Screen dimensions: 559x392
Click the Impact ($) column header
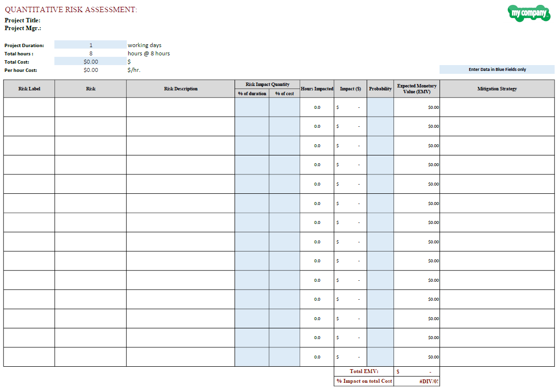[351, 88]
